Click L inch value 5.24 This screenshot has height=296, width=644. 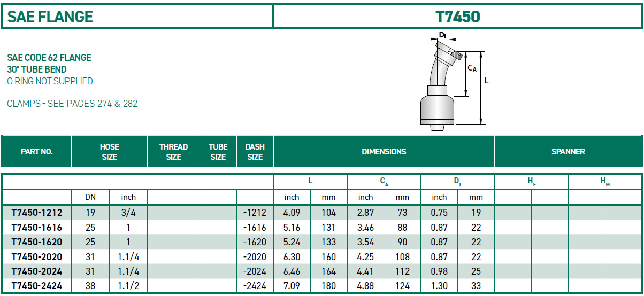coord(292,242)
